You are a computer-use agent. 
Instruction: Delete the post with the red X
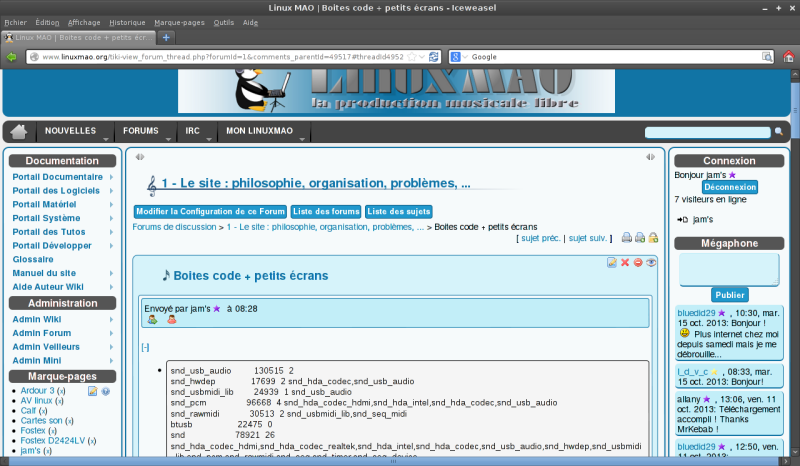pyautogui.click(x=625, y=262)
